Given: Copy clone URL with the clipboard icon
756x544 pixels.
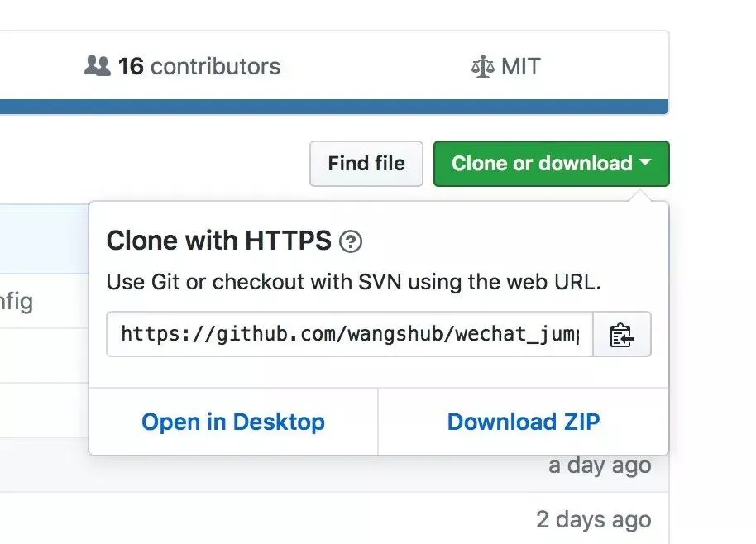Looking at the screenshot, I should click(x=621, y=335).
